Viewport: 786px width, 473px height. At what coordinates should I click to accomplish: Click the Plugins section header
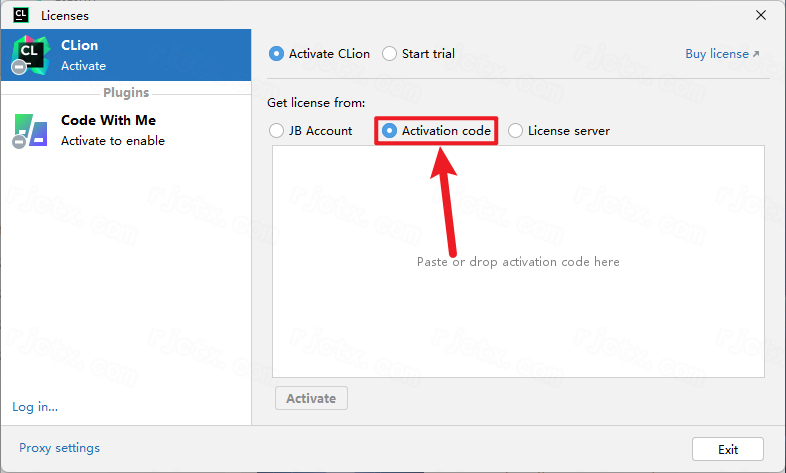click(x=126, y=93)
